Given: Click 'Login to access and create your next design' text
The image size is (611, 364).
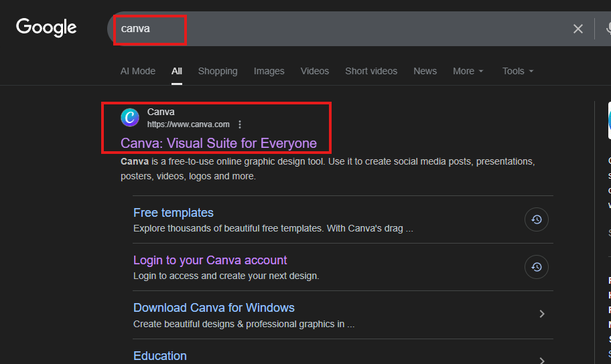Looking at the screenshot, I should [226, 276].
